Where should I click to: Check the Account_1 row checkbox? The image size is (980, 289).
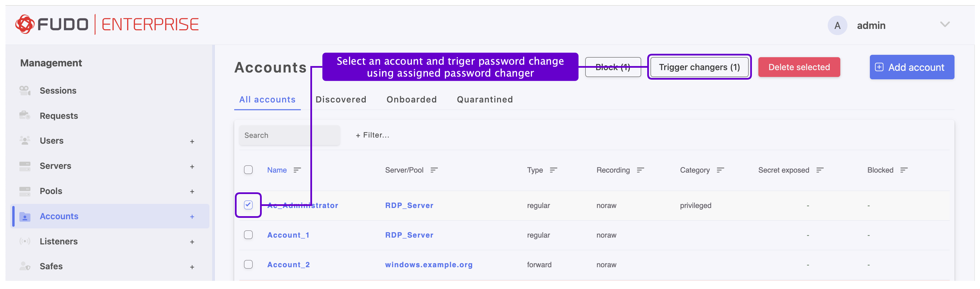(248, 235)
